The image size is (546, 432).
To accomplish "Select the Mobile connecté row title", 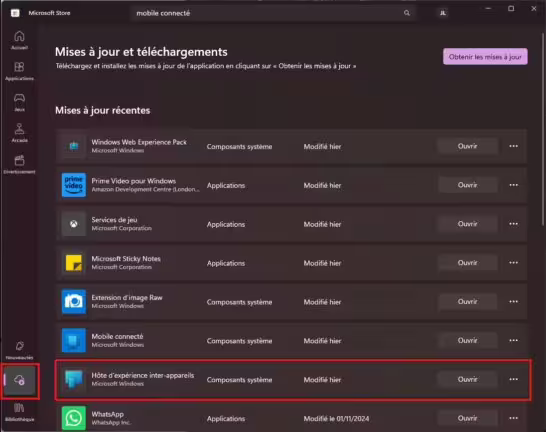I will click(117, 336).
